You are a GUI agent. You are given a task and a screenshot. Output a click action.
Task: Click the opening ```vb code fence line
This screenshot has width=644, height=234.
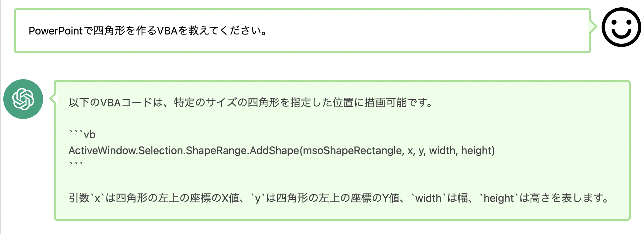point(82,135)
